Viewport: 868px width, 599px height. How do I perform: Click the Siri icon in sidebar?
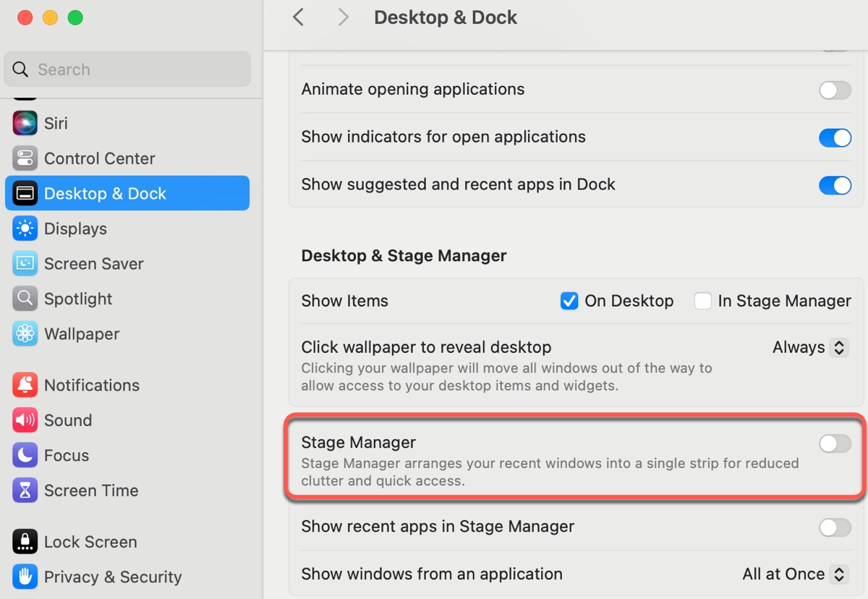click(25, 123)
